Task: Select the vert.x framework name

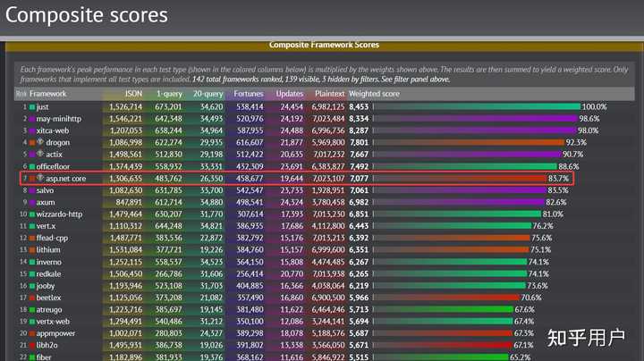Action: [x=46, y=226]
